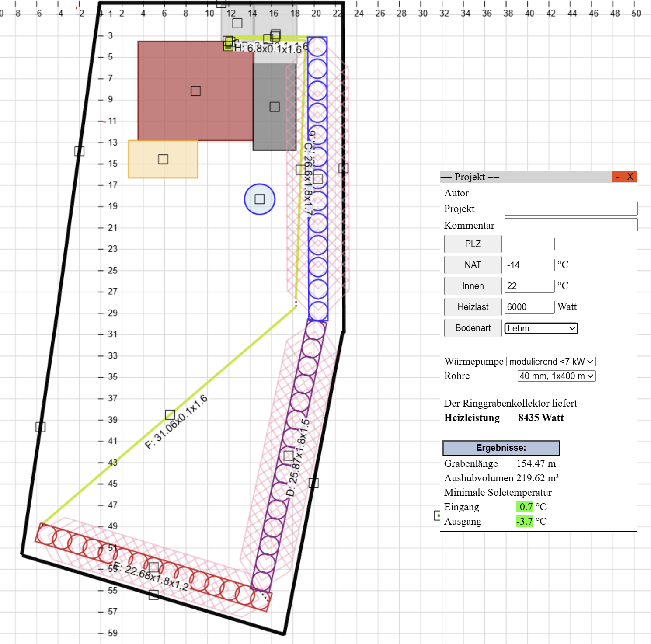Click handle of the orange terrace rectangle
Screen dimensions: 651x644
tap(163, 159)
